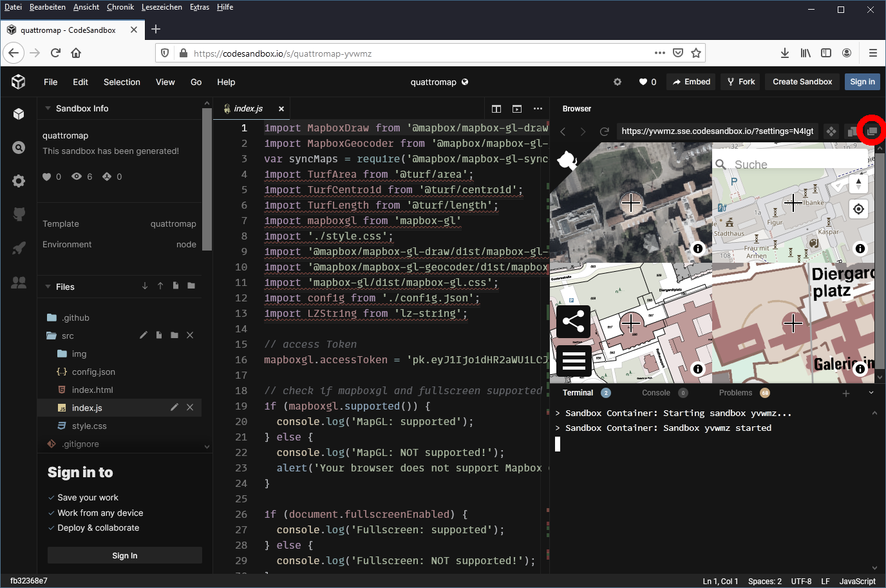The image size is (886, 588).
Task: Click the map share button
Action: (x=573, y=321)
